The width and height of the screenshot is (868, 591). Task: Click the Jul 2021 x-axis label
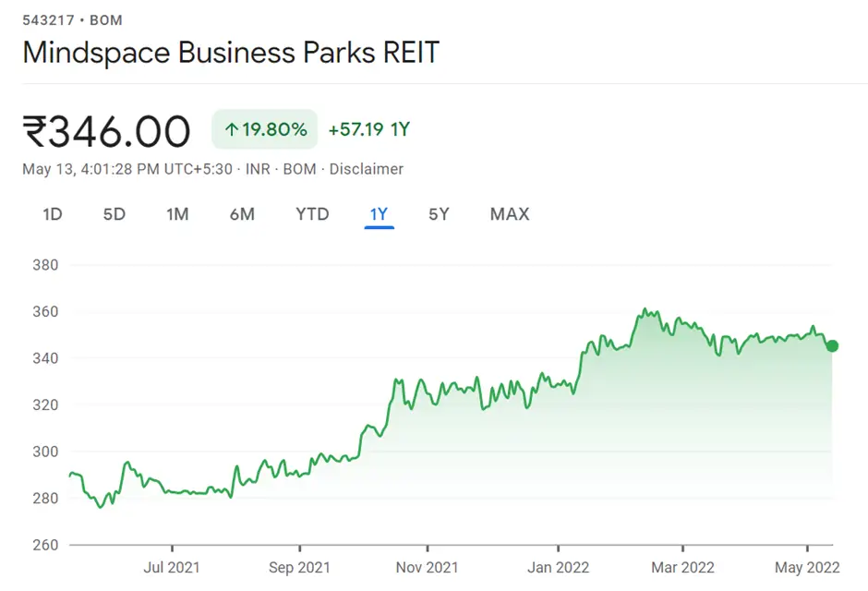172,567
